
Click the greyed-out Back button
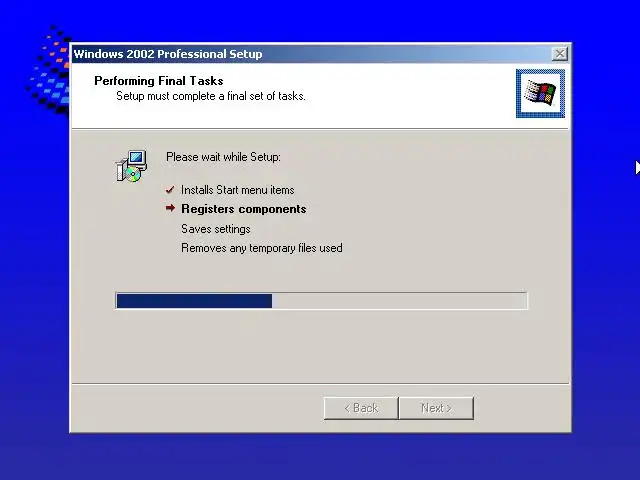361,408
